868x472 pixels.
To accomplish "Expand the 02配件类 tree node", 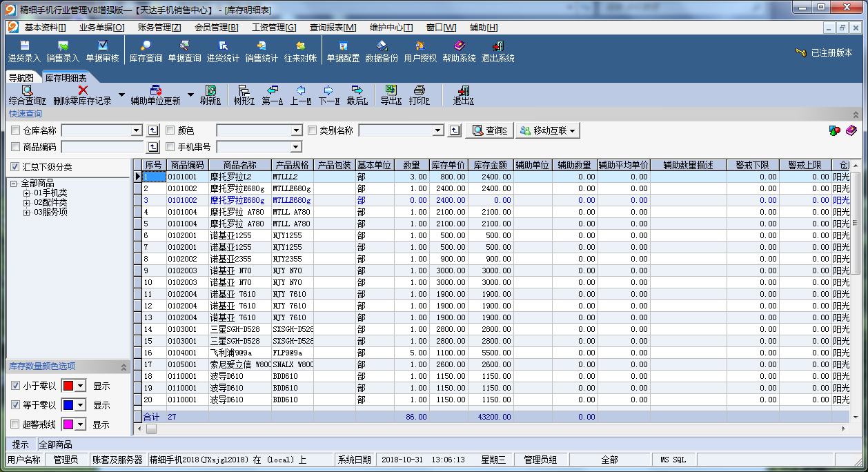I will pos(27,203).
